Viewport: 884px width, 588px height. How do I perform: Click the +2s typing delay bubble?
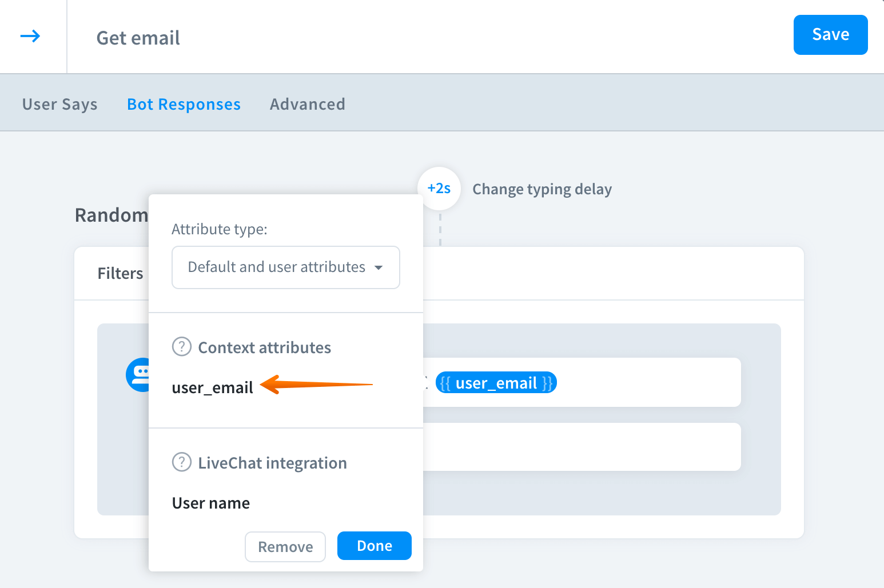tap(439, 189)
